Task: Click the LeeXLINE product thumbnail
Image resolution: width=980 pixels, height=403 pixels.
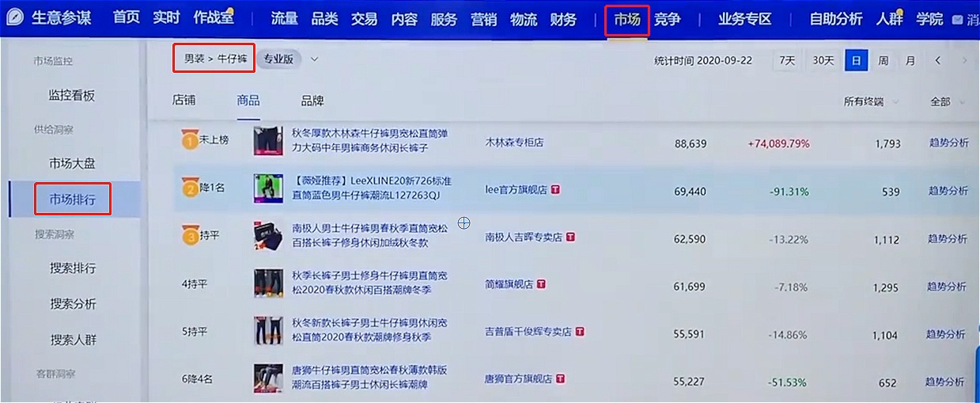Action: click(268, 189)
